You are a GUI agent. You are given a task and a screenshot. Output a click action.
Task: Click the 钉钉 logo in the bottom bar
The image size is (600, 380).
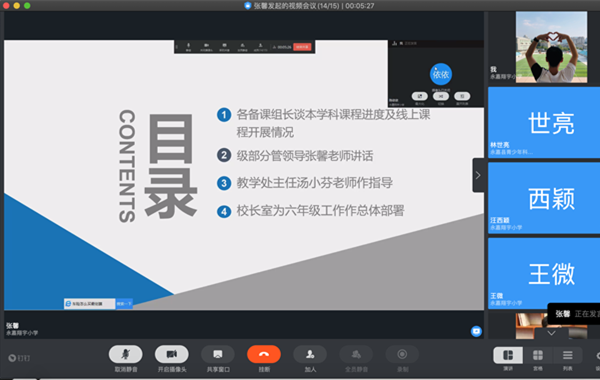click(19, 358)
